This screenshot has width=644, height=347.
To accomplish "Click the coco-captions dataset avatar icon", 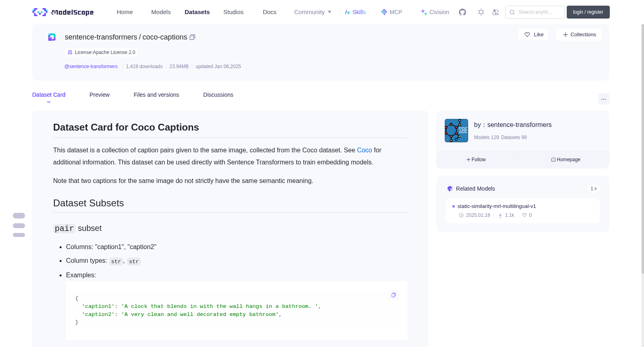I will 52,37.
